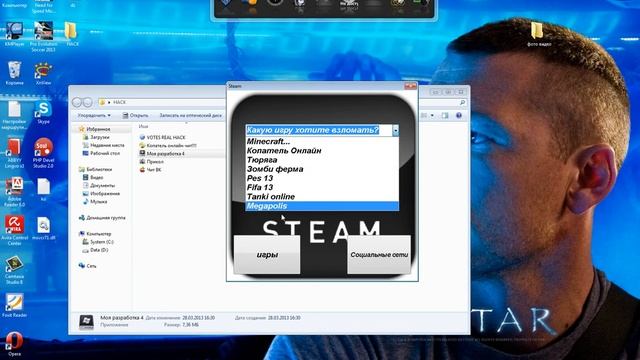Open the Корзина recycle bin
This screenshot has width=640, height=360.
15,73
